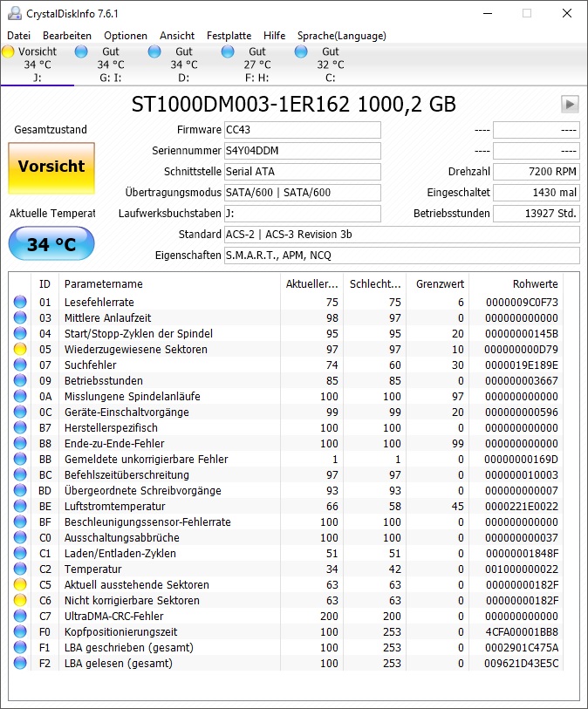Click the ID column header
Image resolution: width=588 pixels, height=709 pixels.
[44, 284]
